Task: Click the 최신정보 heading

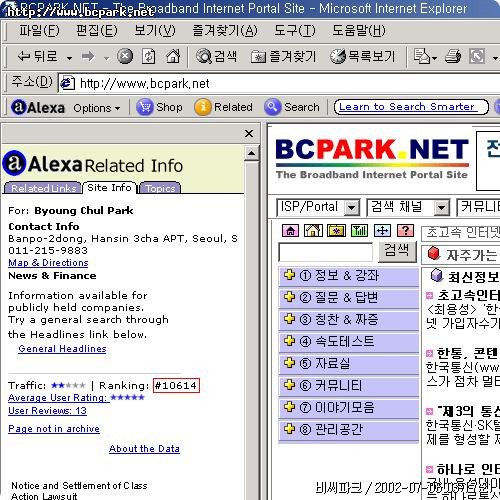Action: 465,277
